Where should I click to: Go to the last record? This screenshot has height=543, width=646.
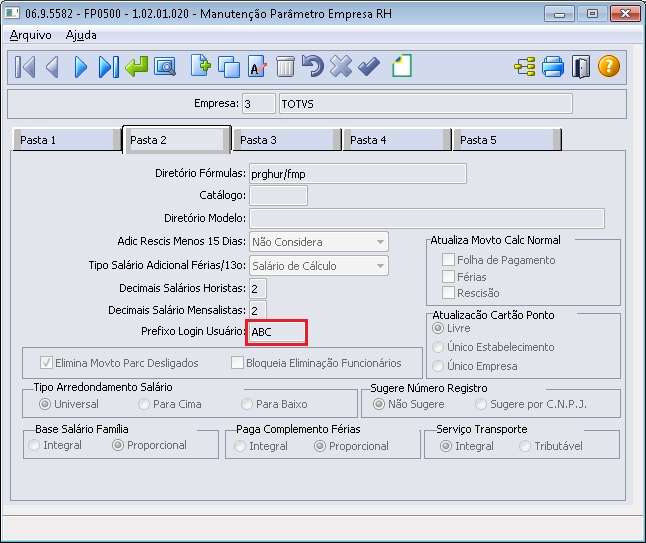click(109, 67)
